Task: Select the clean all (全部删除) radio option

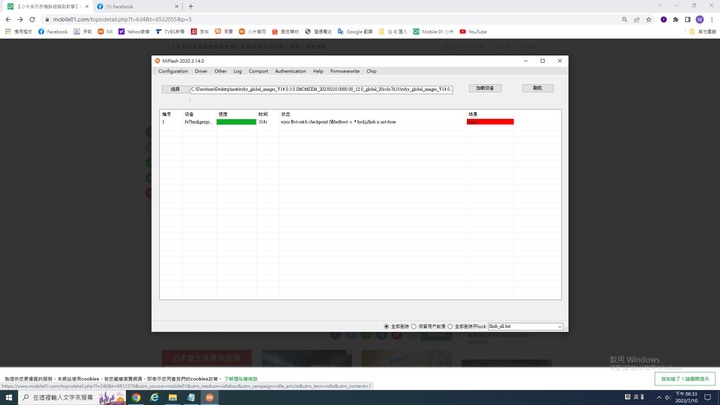Action: point(386,326)
